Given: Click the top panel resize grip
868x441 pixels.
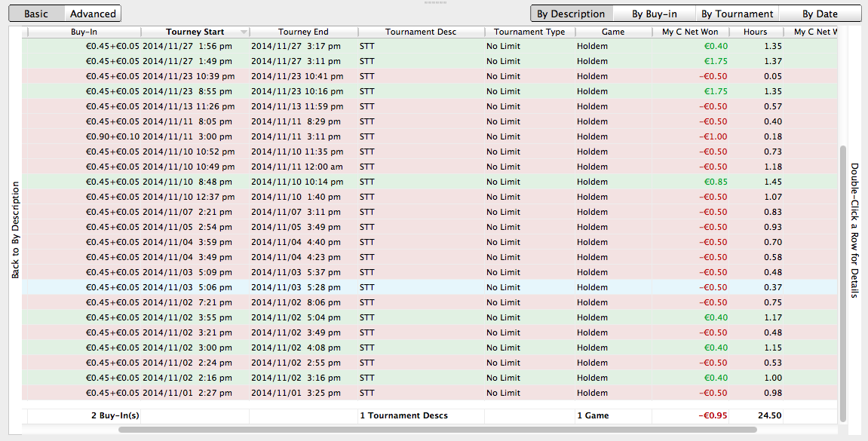Looking at the screenshot, I should [x=435, y=2].
